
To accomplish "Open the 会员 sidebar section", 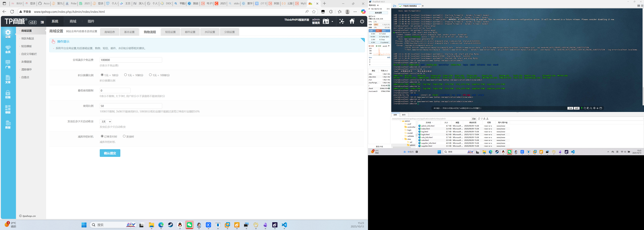I will click(x=8, y=49).
